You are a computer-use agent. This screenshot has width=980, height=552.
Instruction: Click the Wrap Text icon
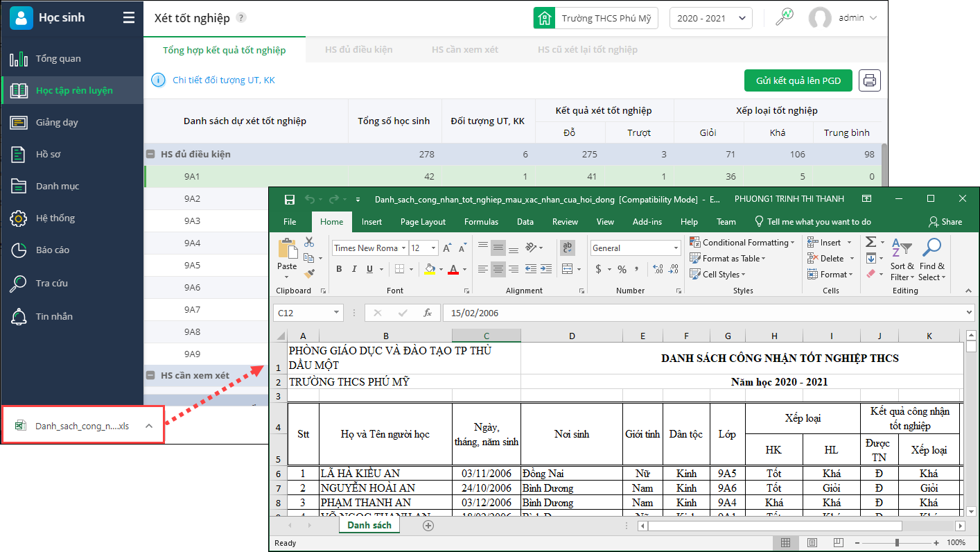(x=567, y=248)
